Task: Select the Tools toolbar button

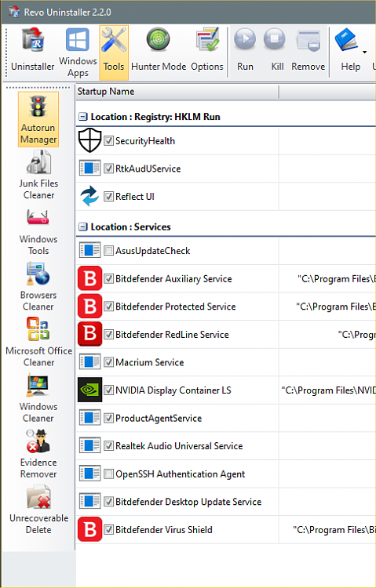Action: point(114,53)
